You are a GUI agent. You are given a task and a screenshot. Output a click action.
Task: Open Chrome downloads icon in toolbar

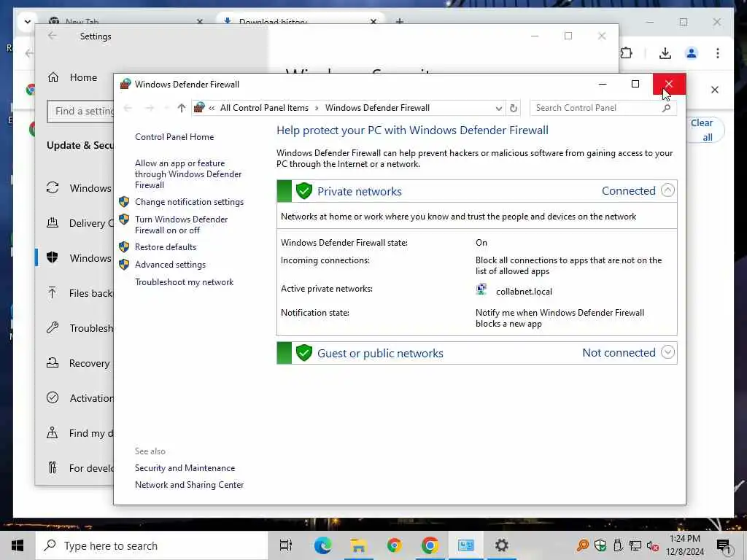[x=665, y=53]
